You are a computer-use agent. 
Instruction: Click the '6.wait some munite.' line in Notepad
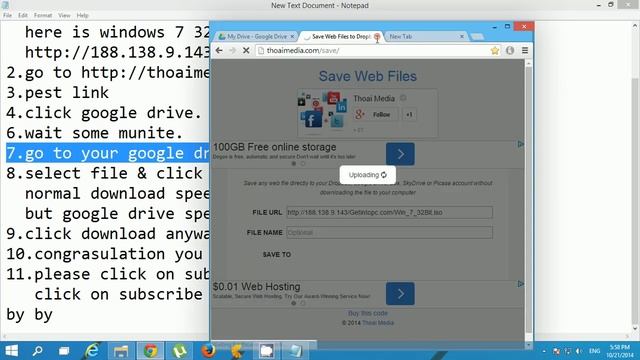(x=94, y=133)
